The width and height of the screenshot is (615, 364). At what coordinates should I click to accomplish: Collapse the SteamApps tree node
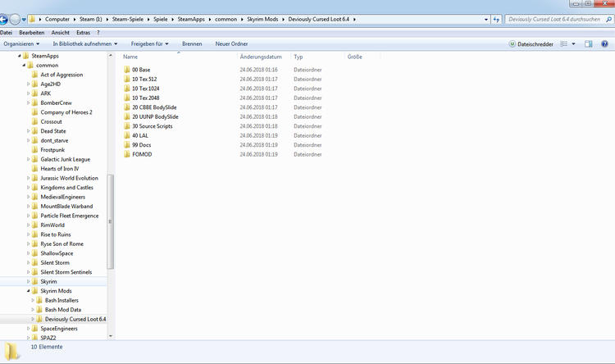[x=19, y=56]
